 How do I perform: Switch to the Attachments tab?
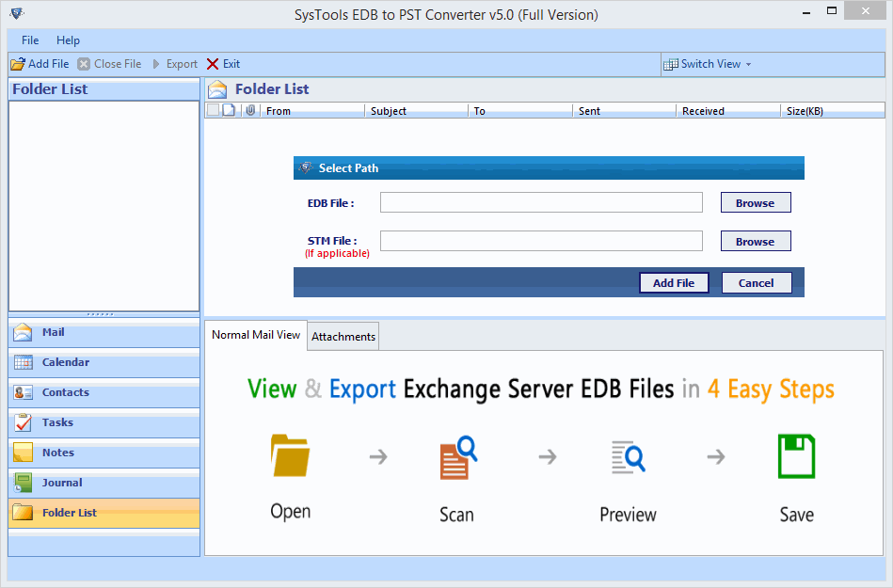[x=343, y=337]
